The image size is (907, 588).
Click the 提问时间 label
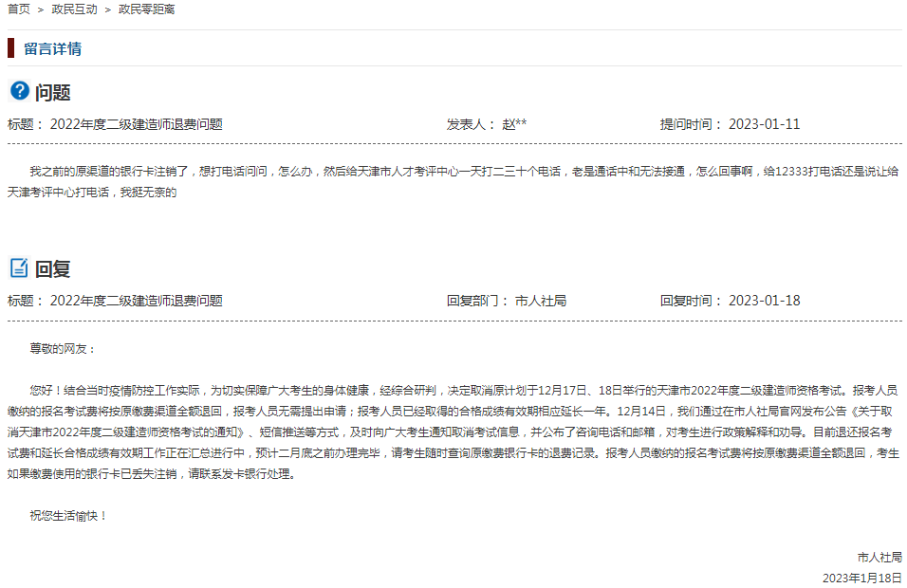click(691, 124)
